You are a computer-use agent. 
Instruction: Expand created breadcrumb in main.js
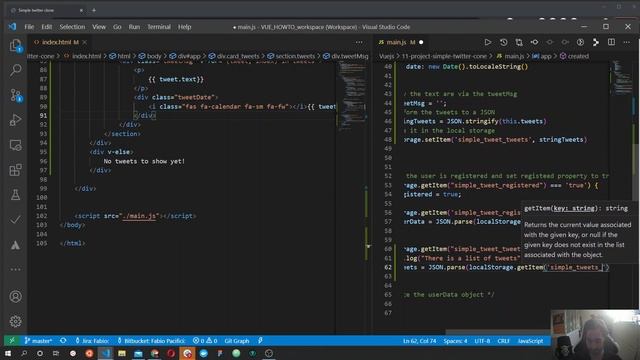(574, 56)
